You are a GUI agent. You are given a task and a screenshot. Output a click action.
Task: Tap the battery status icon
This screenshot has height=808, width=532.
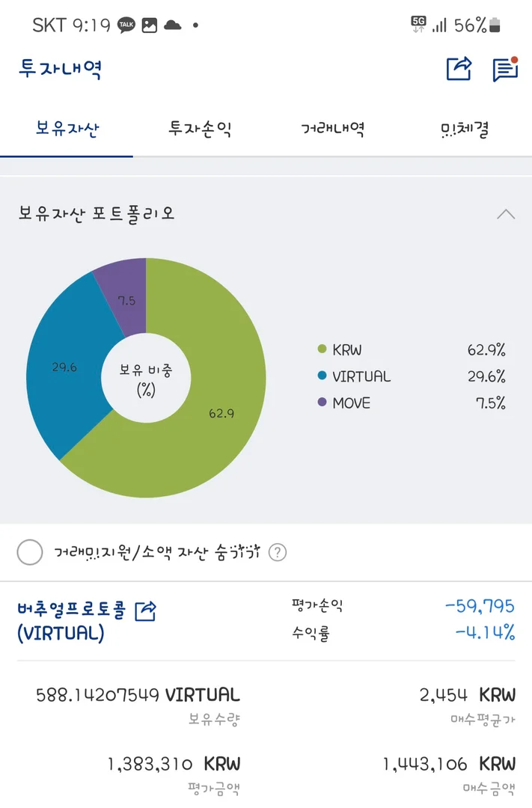[495, 25]
